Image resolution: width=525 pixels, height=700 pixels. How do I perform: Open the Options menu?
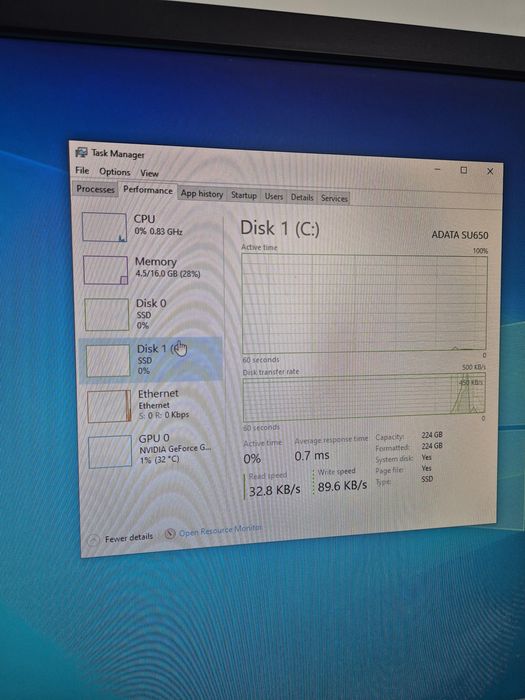115,172
